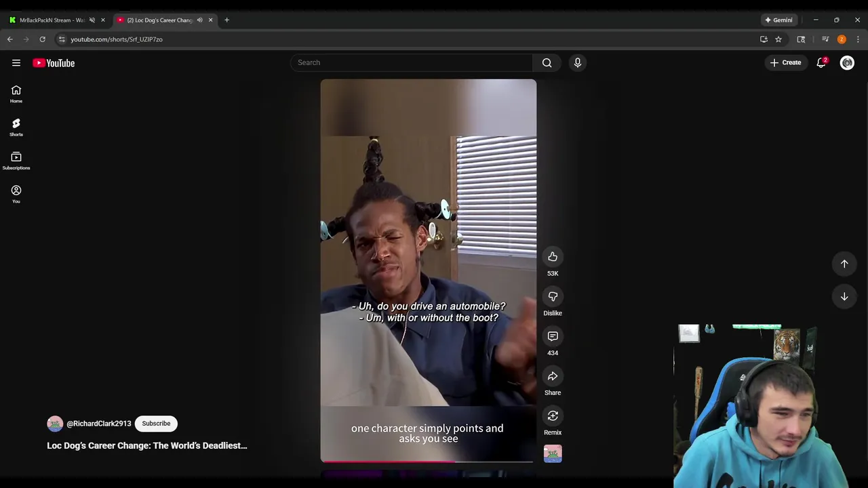Close the Loc Dog's Career Change tab
The height and width of the screenshot is (488, 868).
pyautogui.click(x=210, y=20)
